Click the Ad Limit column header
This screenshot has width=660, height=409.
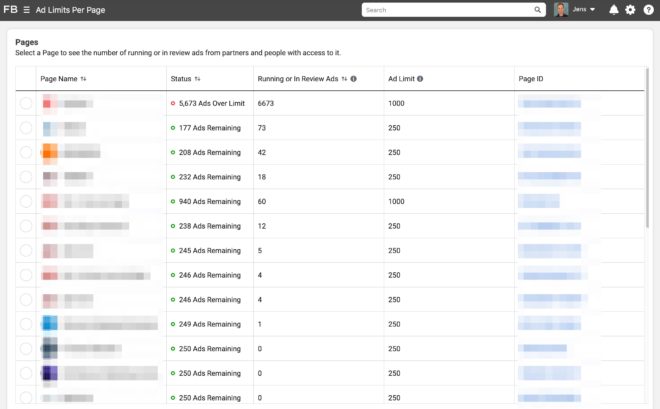(x=401, y=79)
